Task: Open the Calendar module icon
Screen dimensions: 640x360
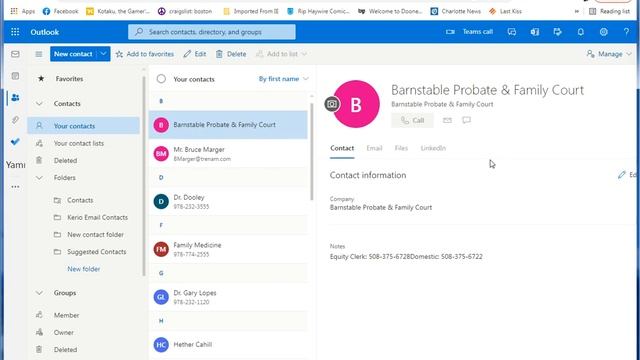Action: point(15,76)
